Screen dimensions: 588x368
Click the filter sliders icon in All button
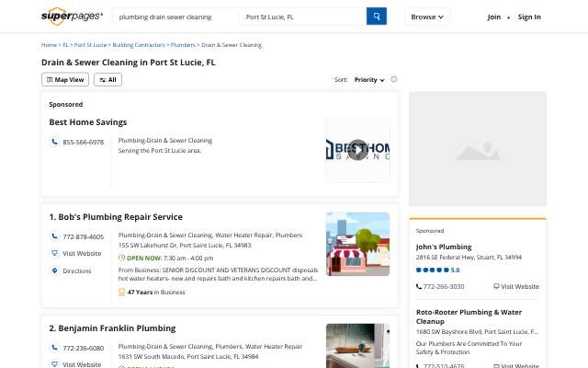coord(102,80)
